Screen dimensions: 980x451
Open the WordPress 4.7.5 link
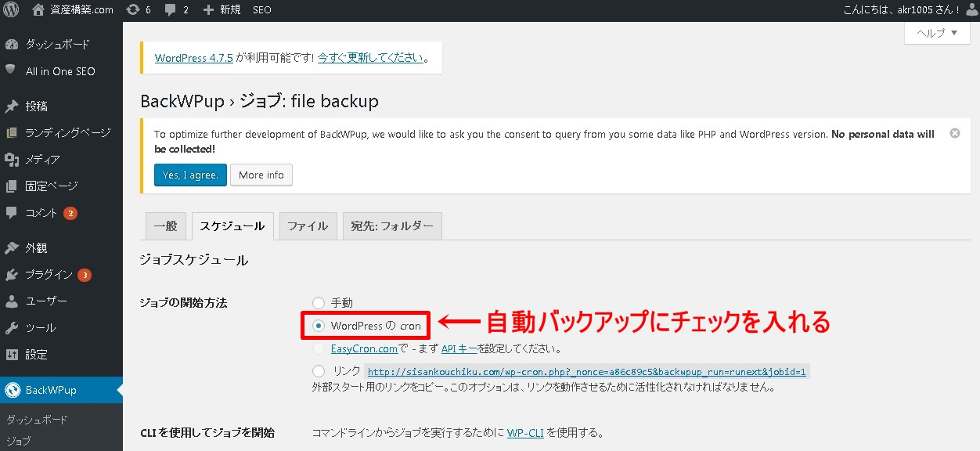[x=194, y=58]
